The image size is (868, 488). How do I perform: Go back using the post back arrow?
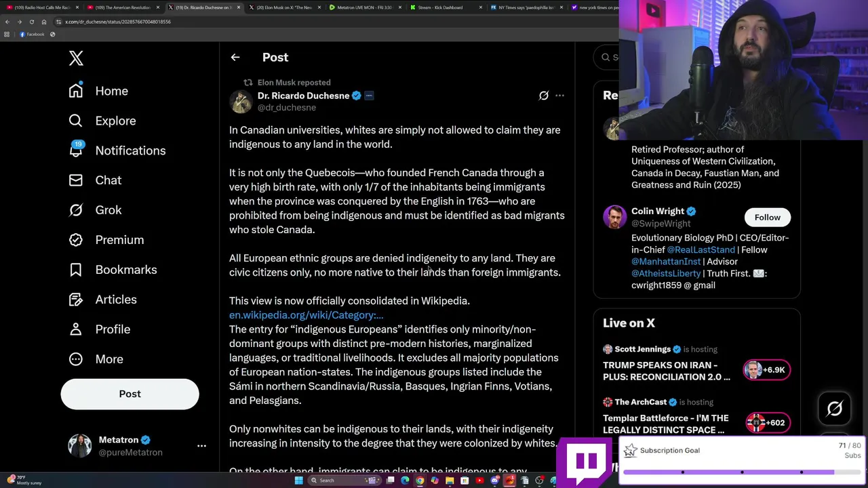(x=235, y=58)
